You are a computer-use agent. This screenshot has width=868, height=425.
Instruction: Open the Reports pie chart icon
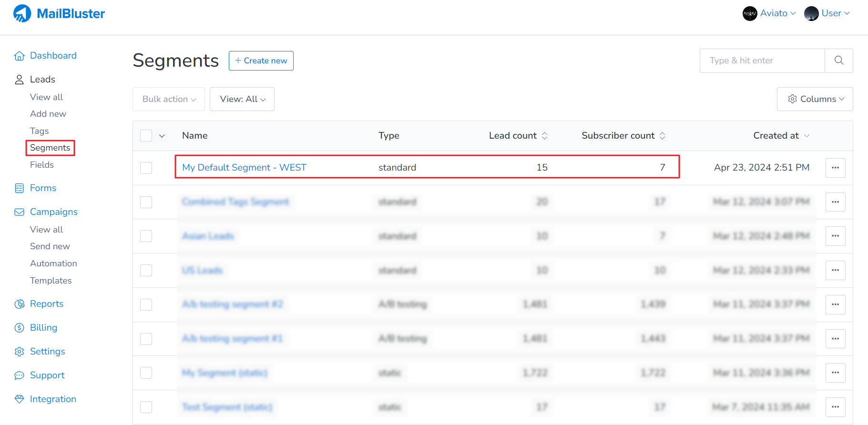tap(19, 304)
